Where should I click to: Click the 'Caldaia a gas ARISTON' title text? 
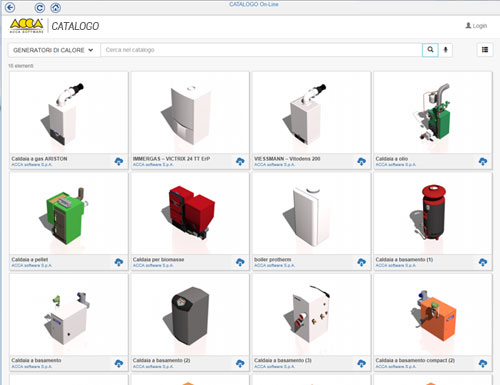[x=39, y=159]
